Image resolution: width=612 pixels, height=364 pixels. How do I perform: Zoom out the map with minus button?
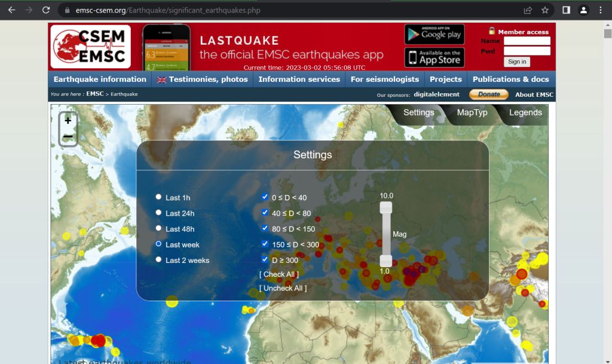(68, 137)
